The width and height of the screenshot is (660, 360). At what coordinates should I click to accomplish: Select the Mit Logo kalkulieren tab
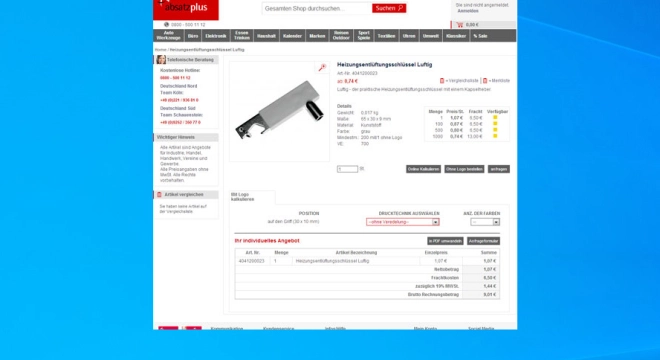click(252, 197)
